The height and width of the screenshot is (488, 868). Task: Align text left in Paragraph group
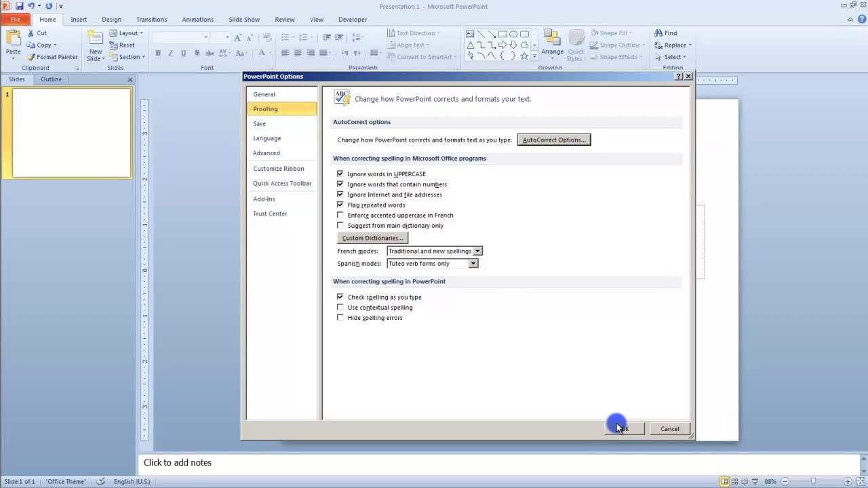[285, 53]
